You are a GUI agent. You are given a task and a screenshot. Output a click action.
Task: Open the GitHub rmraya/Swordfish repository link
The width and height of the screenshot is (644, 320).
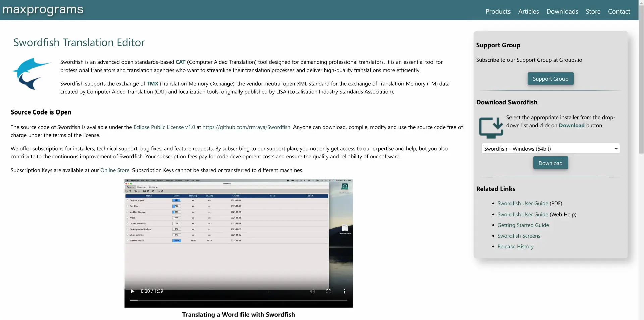(x=247, y=127)
